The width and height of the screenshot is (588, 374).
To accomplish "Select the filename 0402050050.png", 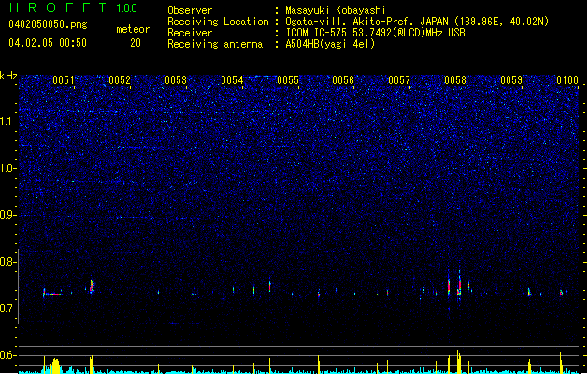I will click(x=48, y=24).
